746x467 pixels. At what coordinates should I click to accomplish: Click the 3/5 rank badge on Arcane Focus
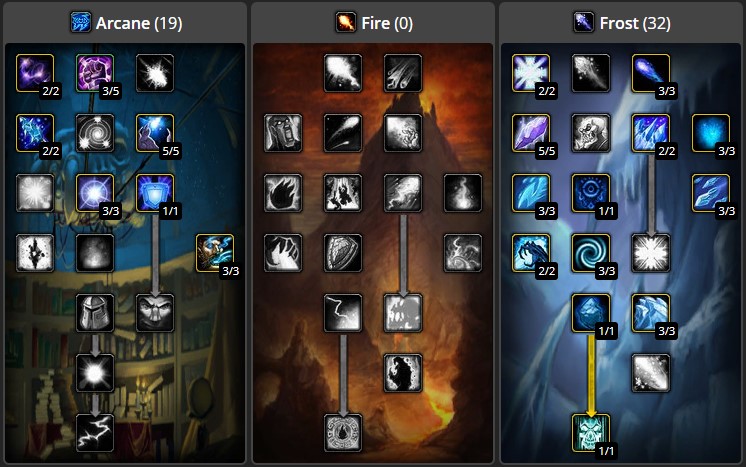pos(111,90)
